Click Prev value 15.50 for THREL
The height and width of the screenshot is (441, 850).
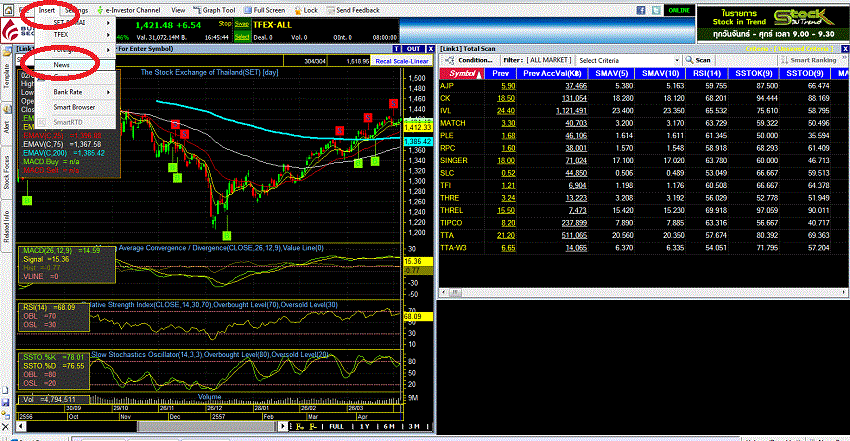click(x=506, y=210)
